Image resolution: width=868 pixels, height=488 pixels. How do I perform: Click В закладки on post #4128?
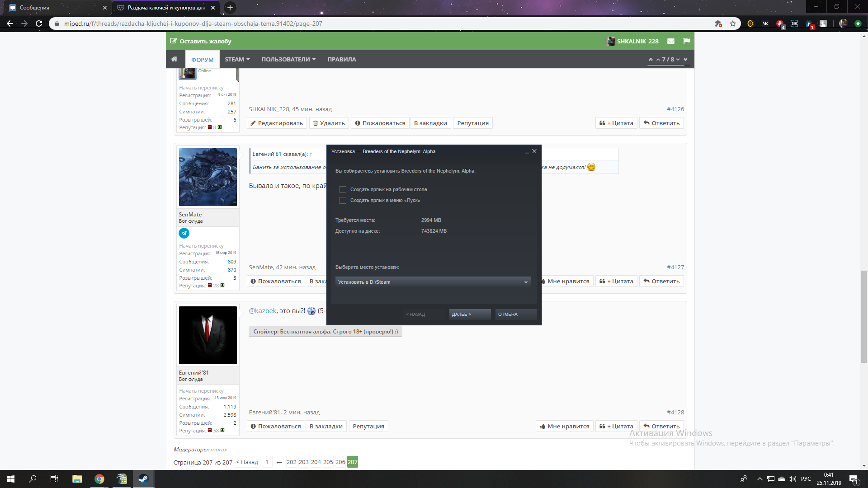tap(326, 427)
